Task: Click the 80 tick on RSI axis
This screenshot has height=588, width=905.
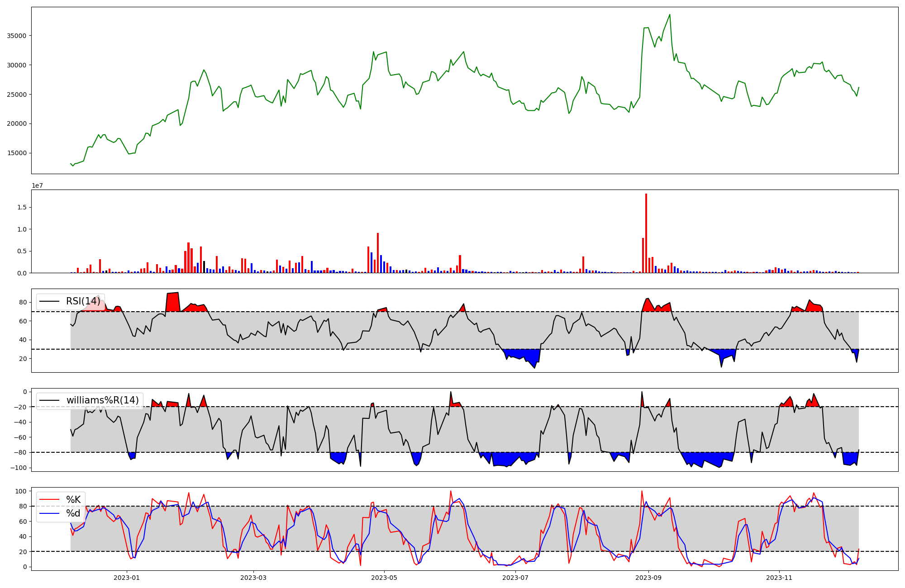Action: pyautogui.click(x=23, y=302)
